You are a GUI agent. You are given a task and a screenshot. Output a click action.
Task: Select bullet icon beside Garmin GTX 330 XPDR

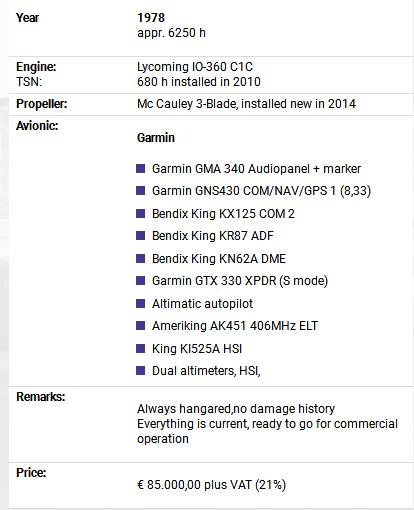coord(141,281)
